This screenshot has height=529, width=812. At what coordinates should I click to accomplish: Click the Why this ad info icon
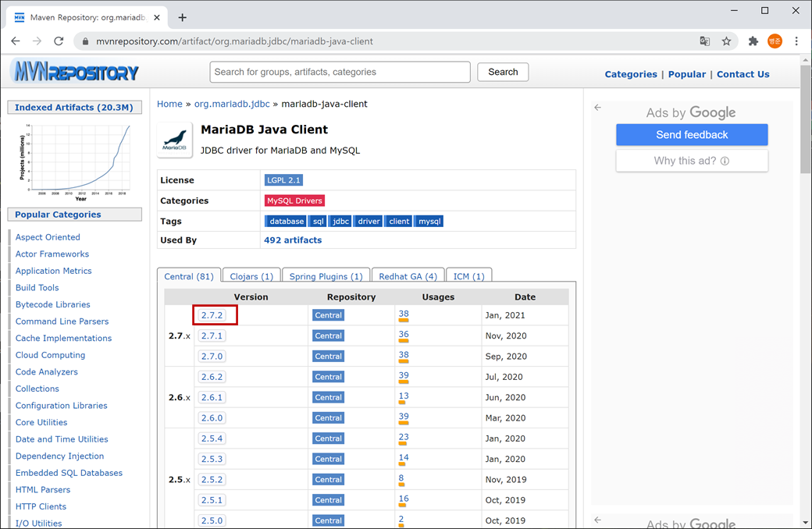pos(725,161)
